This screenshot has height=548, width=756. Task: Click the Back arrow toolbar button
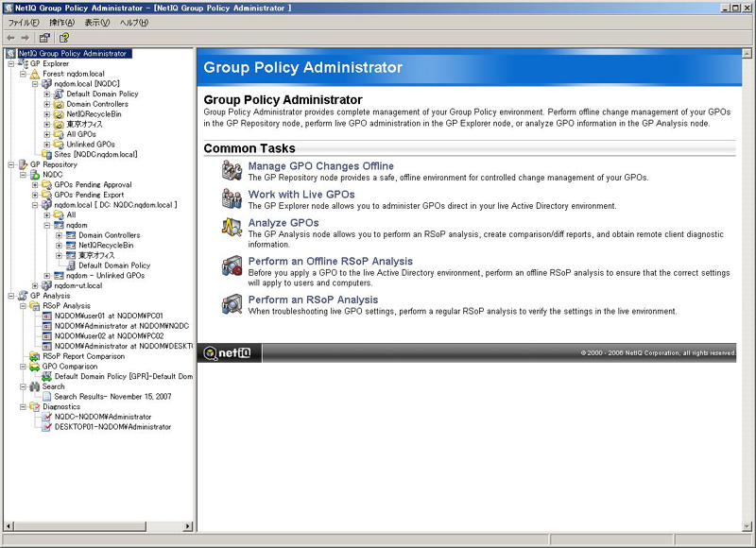click(11, 38)
